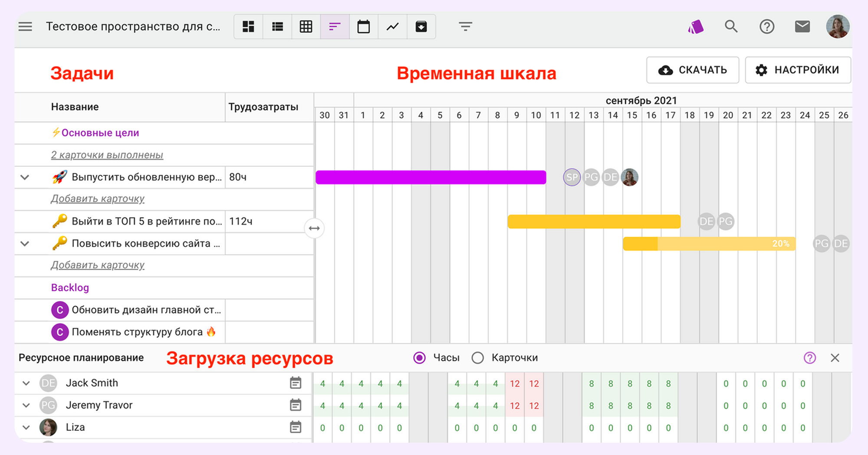The image size is (868, 455).
Task: Select the table view icon
Action: point(306,26)
